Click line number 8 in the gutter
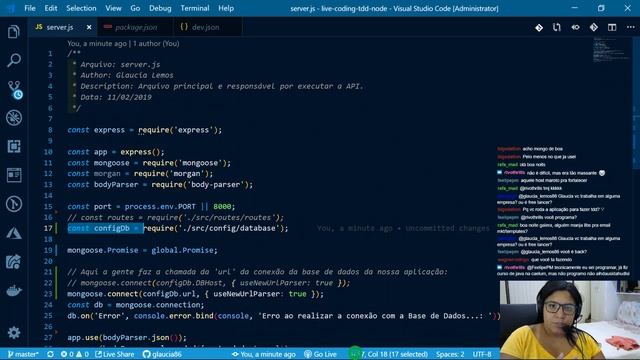Image resolution: width=640 pixels, height=360 pixels. click(50, 130)
